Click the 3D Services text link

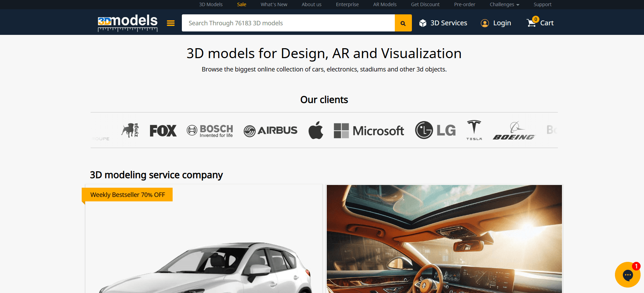point(449,23)
